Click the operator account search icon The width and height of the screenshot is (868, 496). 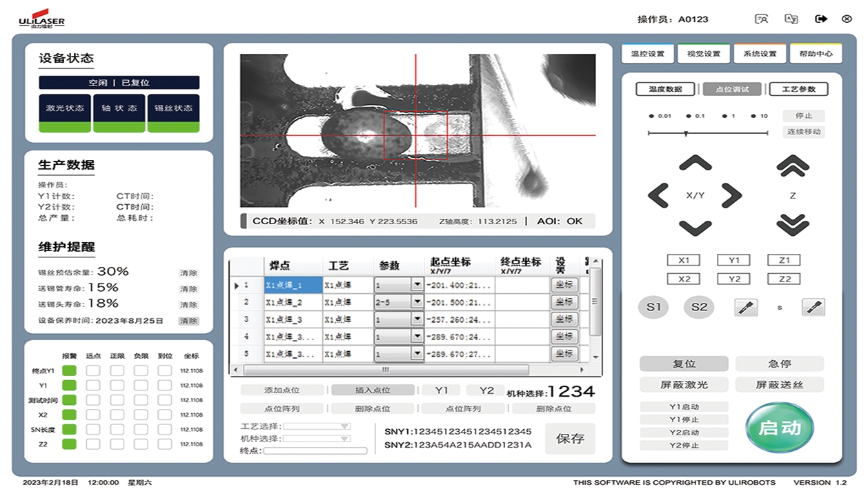click(762, 19)
